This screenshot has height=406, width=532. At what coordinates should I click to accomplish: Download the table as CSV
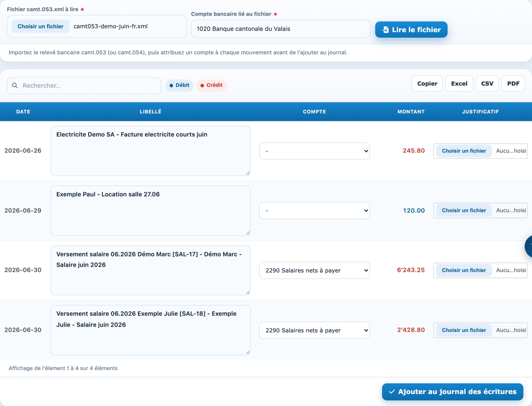click(487, 84)
